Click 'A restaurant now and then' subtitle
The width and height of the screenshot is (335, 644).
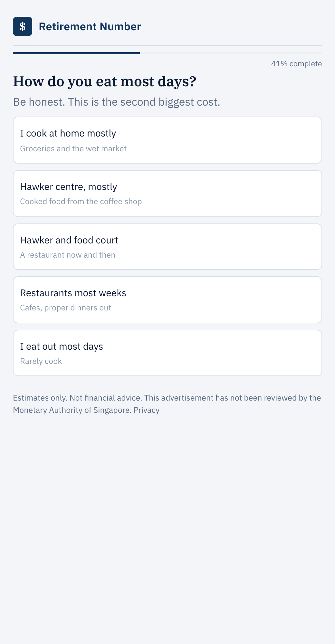[68, 255]
